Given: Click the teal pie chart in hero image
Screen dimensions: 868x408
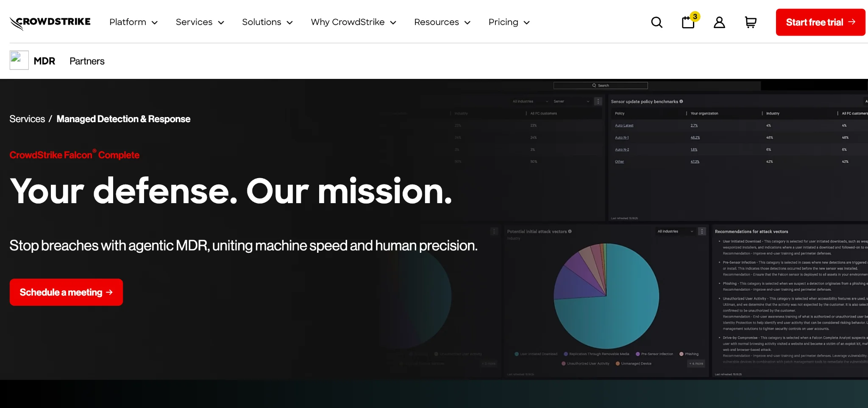Looking at the screenshot, I should 606,296.
